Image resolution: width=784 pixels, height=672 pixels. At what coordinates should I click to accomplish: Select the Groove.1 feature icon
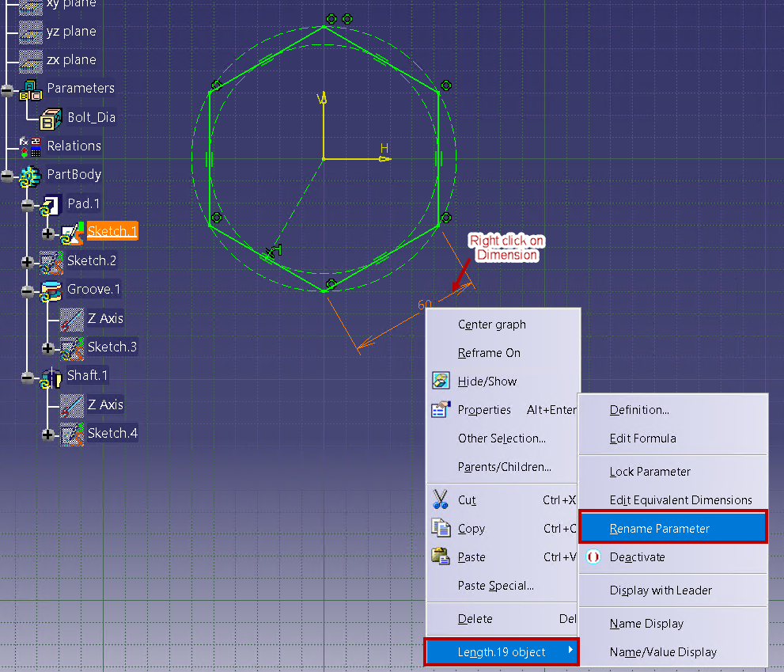51,290
